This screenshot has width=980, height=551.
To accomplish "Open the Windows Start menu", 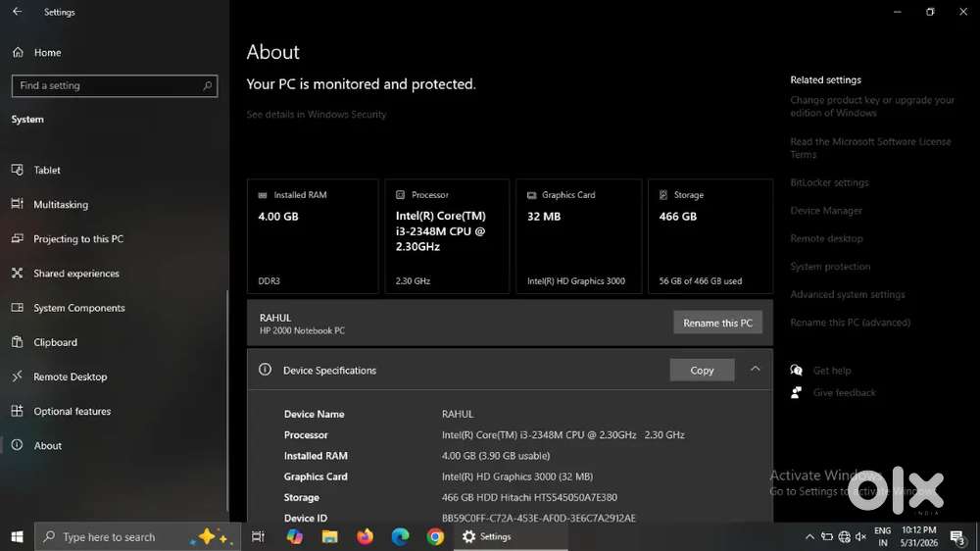I will pos(17,536).
